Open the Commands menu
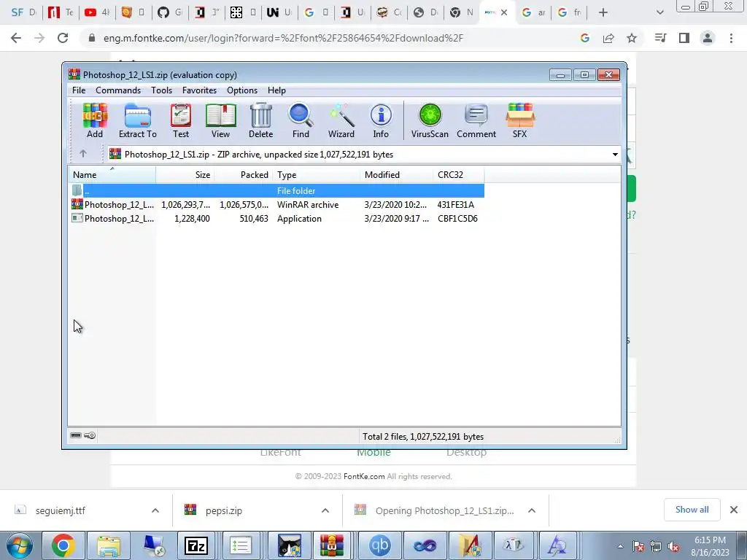 118,90
